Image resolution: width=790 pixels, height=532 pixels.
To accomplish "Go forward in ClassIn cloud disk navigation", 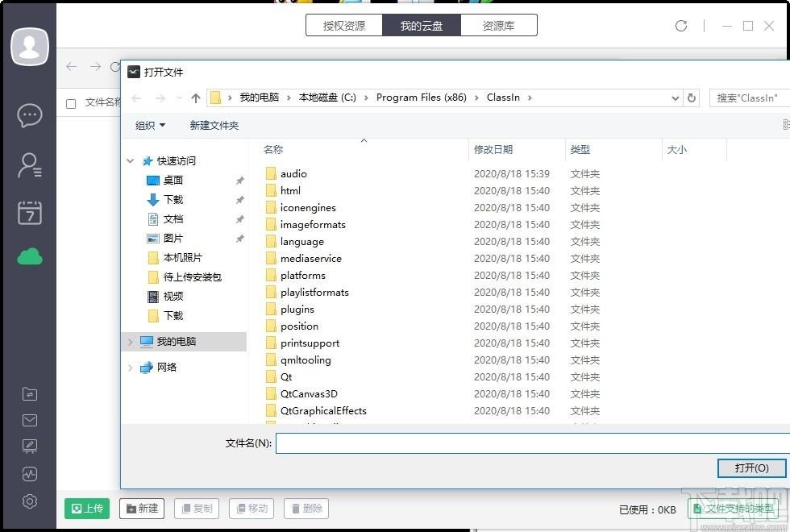I will tap(95, 66).
